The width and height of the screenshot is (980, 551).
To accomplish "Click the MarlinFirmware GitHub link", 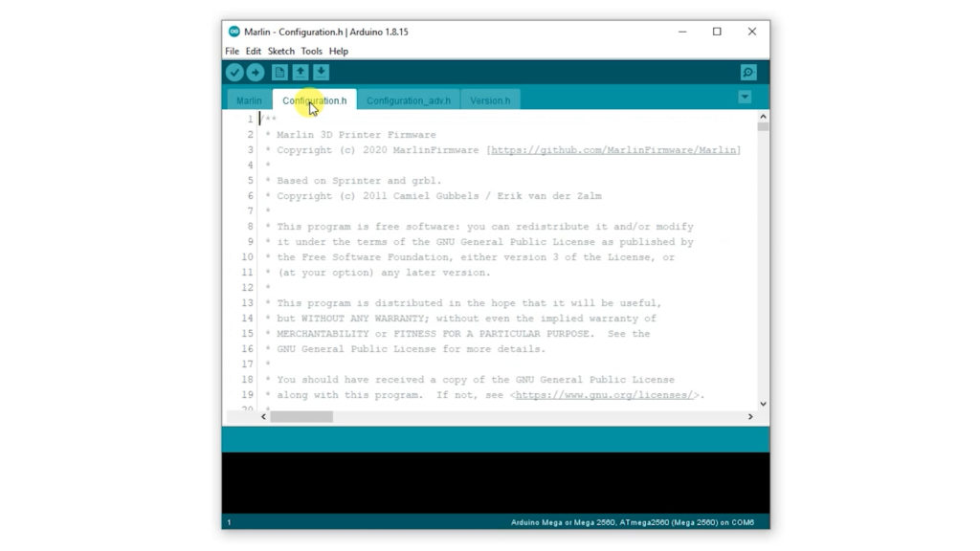I will point(614,150).
